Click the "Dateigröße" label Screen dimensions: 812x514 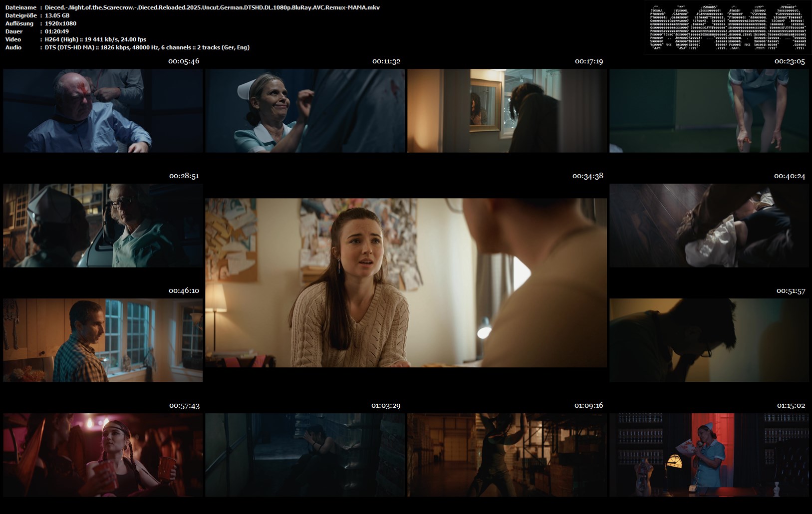20,15
